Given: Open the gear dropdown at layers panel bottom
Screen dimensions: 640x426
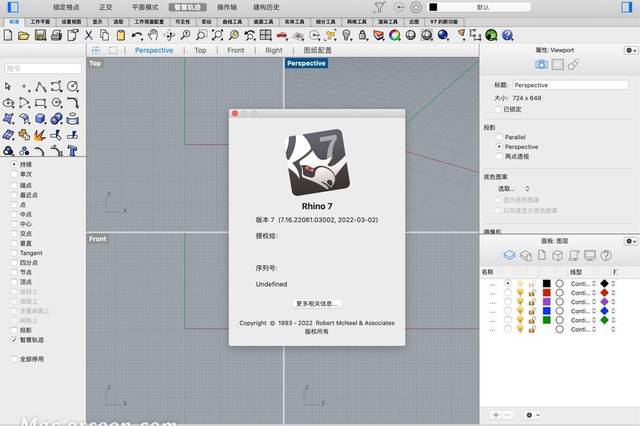Looking at the screenshot, I should (x=532, y=415).
